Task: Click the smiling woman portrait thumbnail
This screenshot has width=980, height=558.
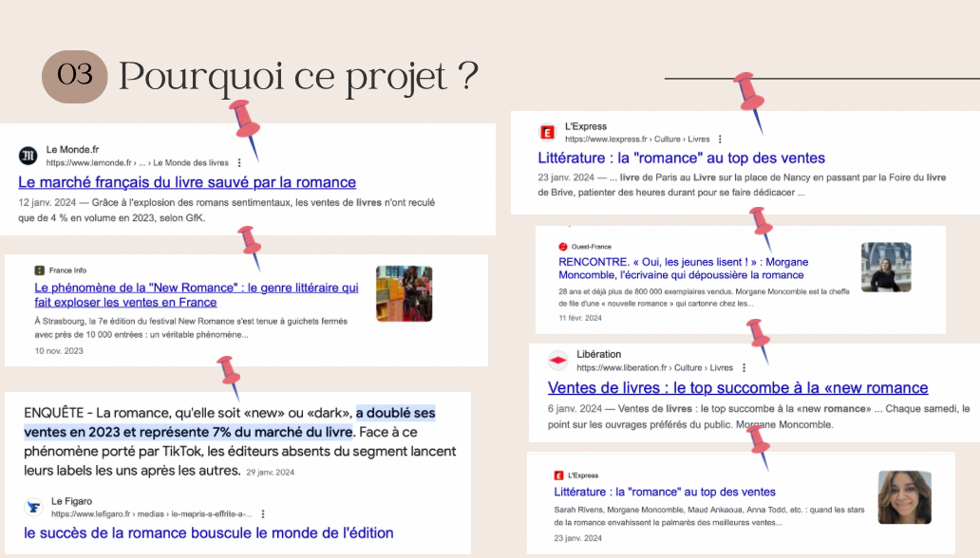Action: (903, 497)
